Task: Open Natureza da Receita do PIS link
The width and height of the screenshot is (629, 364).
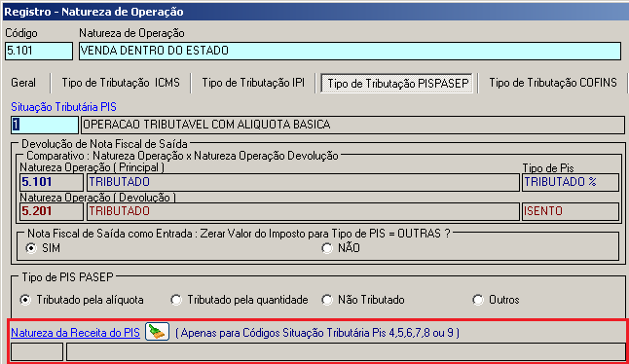Action: click(x=75, y=333)
